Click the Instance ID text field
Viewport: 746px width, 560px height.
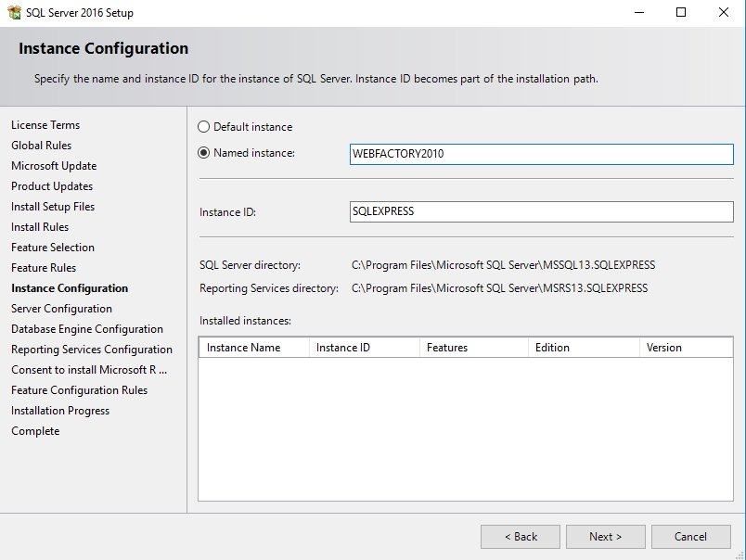click(541, 211)
